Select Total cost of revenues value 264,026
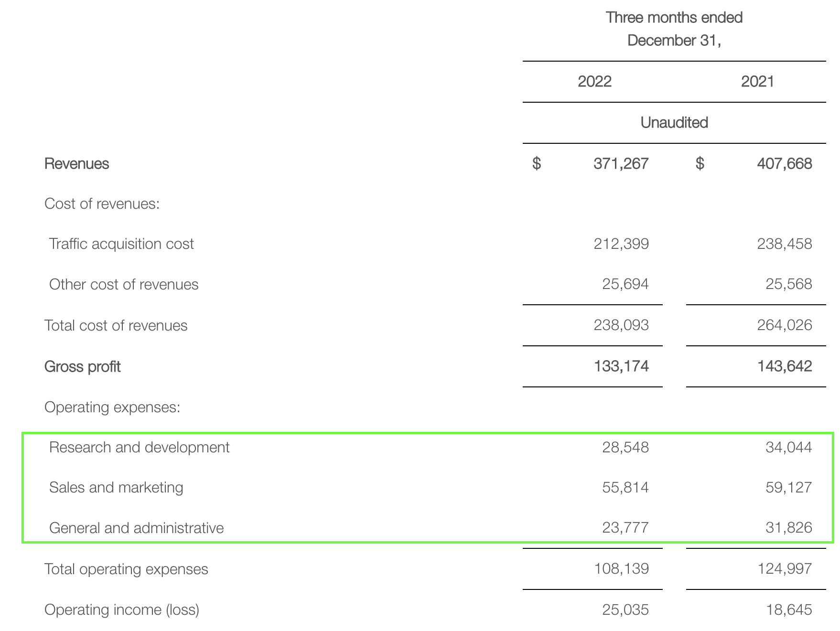This screenshot has height=631, width=840. coord(785,325)
